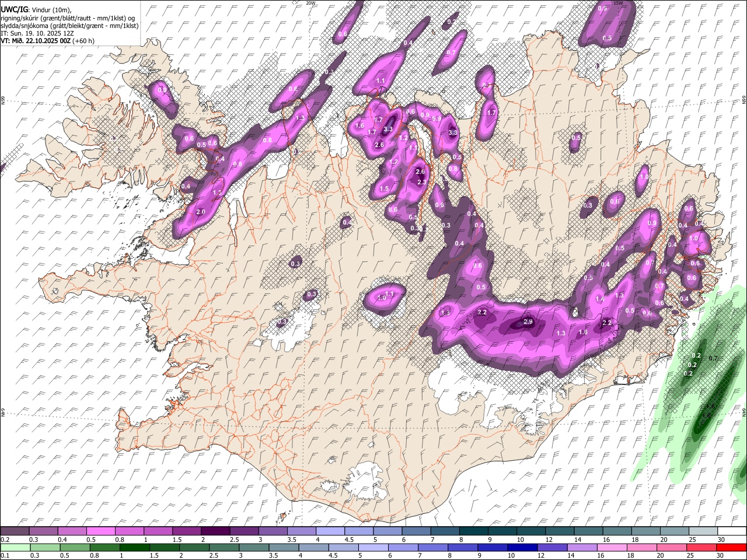
Task: Click the bright magenta swatch in the purple legend row
Action: pyautogui.click(x=100, y=531)
